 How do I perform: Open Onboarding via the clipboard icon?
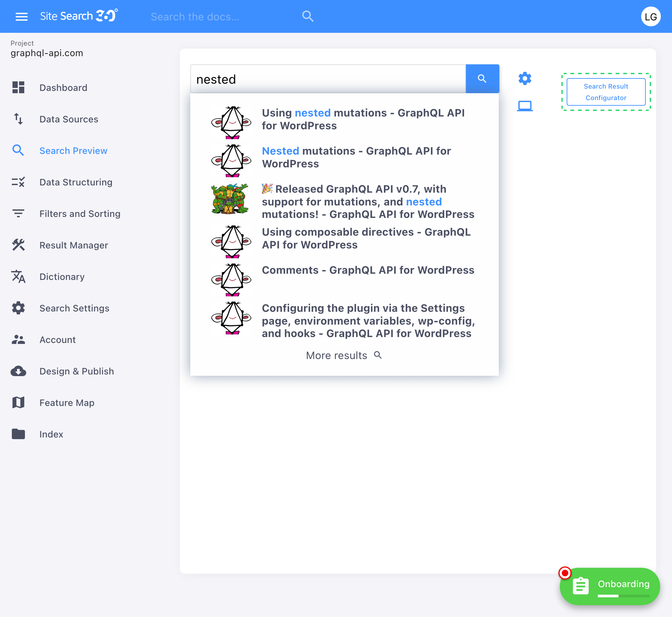point(581,585)
